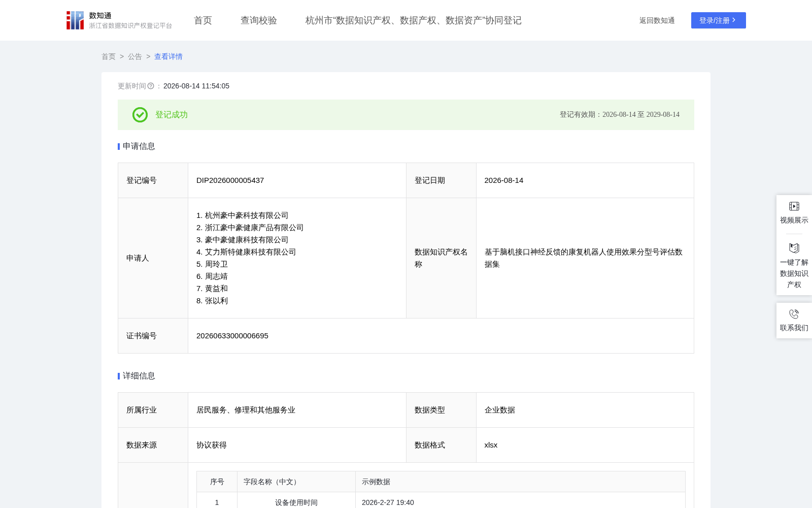
Task: Click the 申请信息 section heading
Action: [x=139, y=146]
